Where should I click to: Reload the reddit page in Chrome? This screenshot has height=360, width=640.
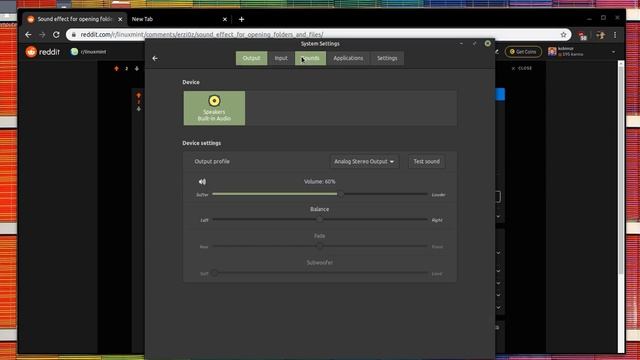[x=56, y=35]
